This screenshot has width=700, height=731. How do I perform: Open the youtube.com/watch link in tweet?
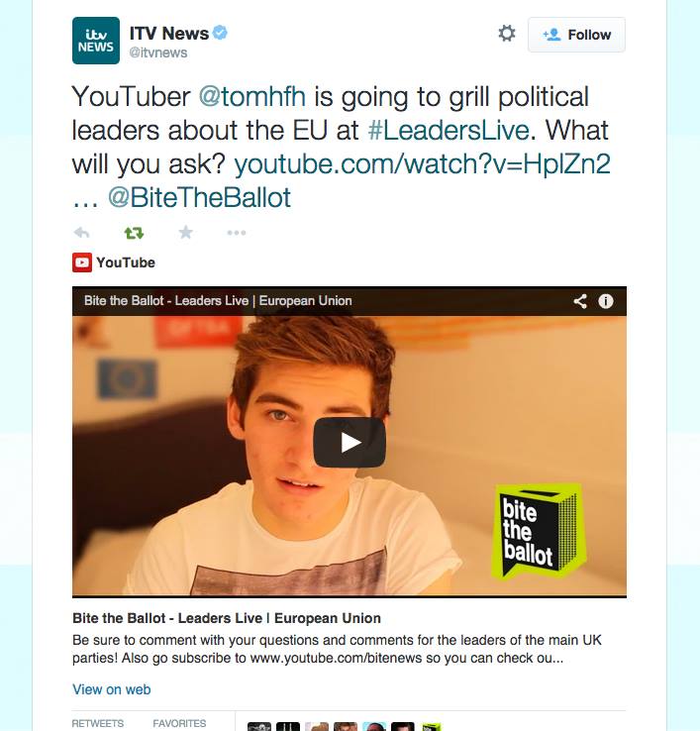coord(422,164)
